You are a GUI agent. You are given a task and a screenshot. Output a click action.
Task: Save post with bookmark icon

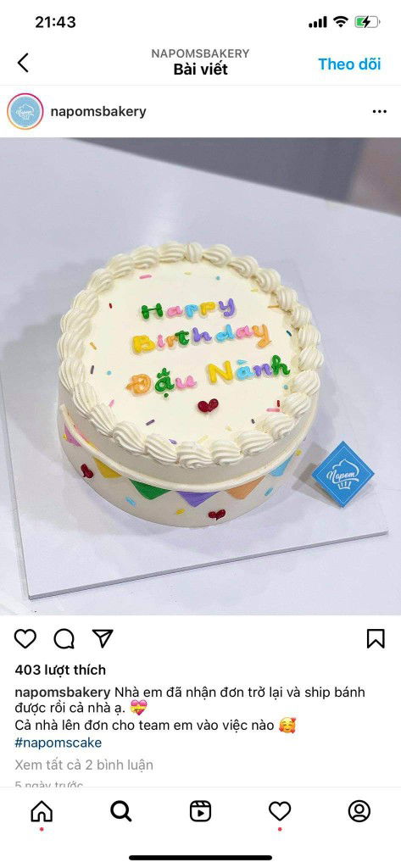tap(376, 639)
